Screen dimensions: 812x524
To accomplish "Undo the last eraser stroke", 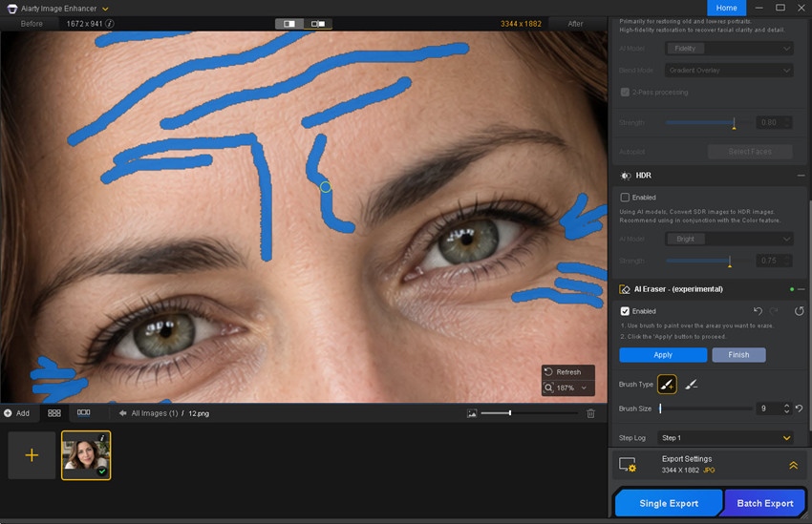I will [758, 311].
